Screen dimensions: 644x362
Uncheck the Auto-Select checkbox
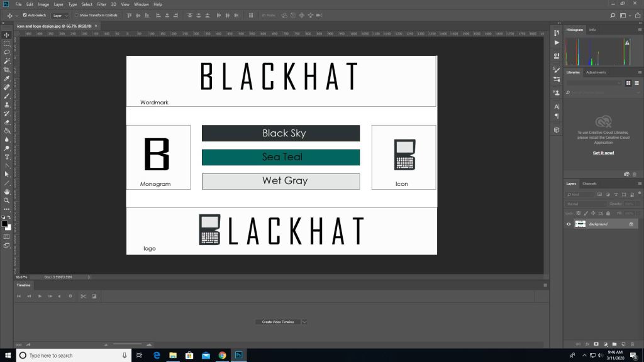[x=25, y=15]
